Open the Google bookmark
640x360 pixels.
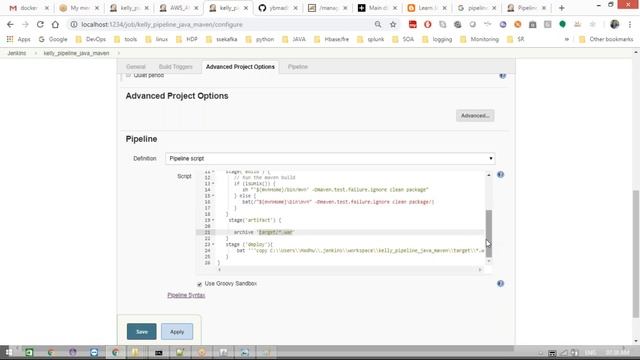tap(53, 39)
